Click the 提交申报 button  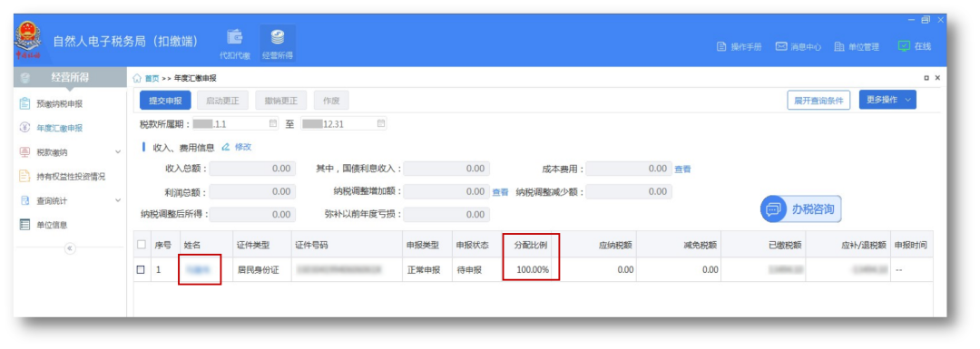coord(165,101)
